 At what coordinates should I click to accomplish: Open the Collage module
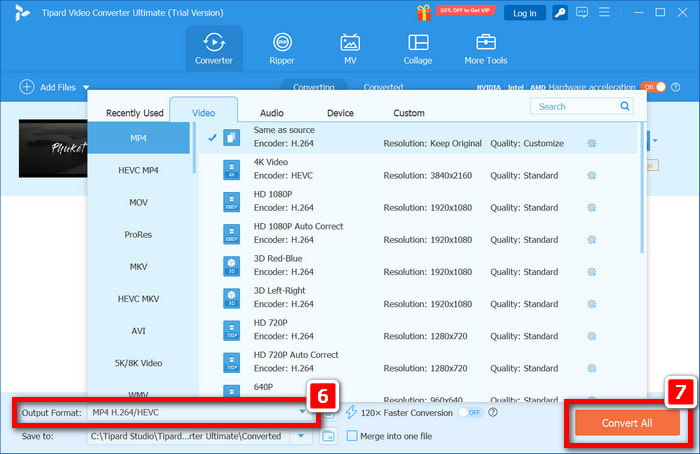click(x=418, y=49)
